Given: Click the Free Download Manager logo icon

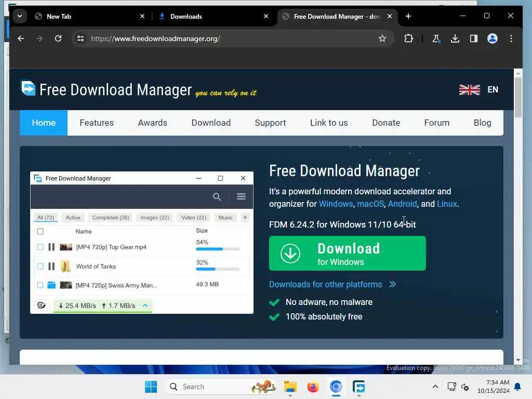Looking at the screenshot, I should pos(28,88).
